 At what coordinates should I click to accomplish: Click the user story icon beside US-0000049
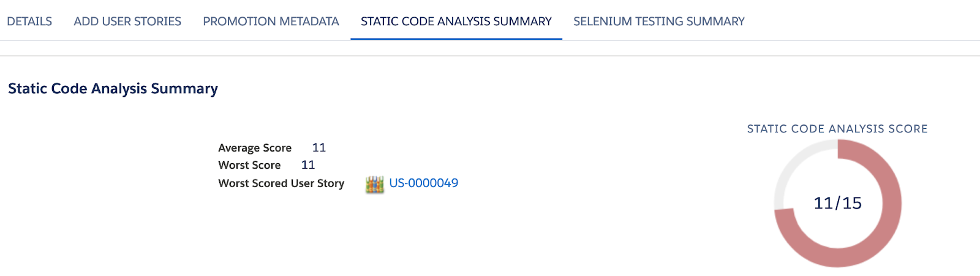pyautogui.click(x=375, y=184)
